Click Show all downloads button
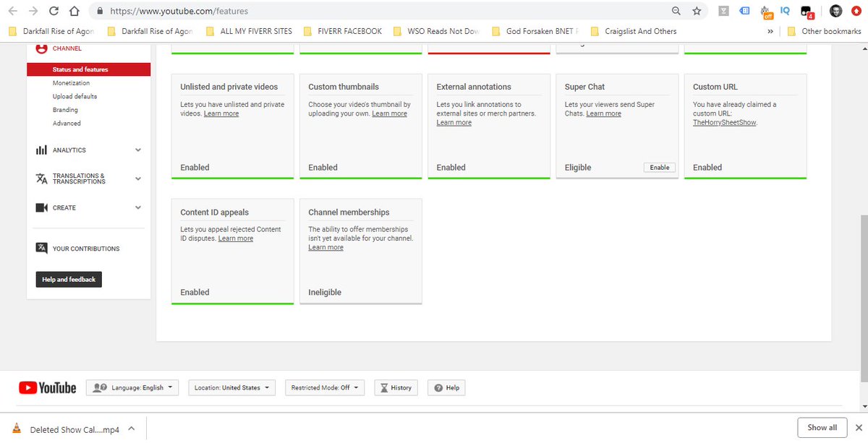 (822, 428)
